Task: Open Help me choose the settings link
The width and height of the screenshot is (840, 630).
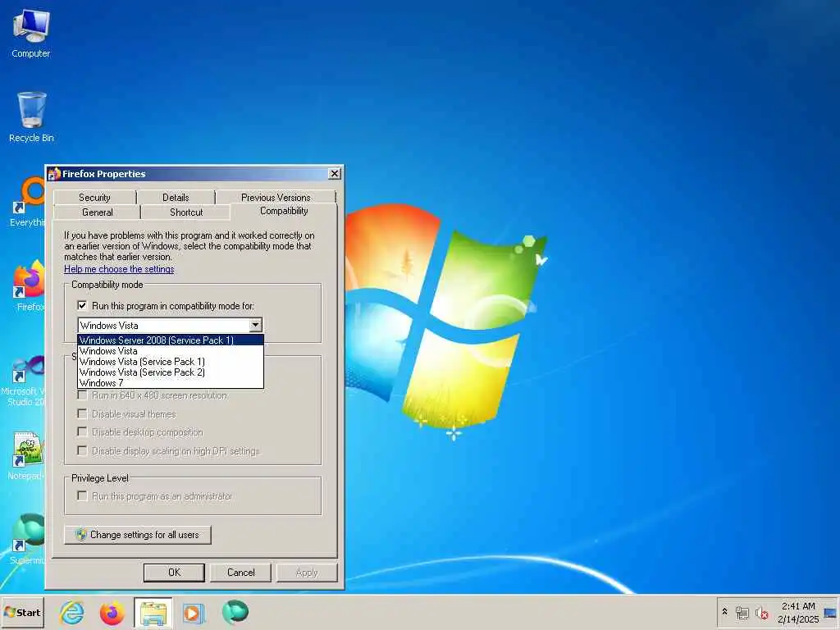Action: [119, 269]
